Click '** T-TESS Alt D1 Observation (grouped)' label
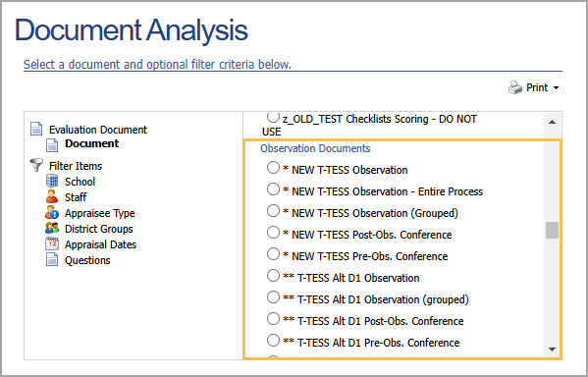Screen dimensions: 588x377 pos(376,299)
